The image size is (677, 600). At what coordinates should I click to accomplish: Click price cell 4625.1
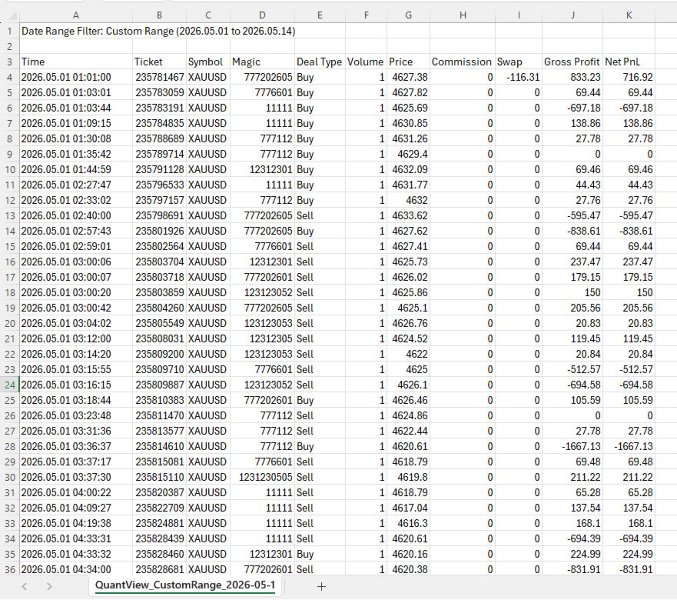[x=408, y=308]
